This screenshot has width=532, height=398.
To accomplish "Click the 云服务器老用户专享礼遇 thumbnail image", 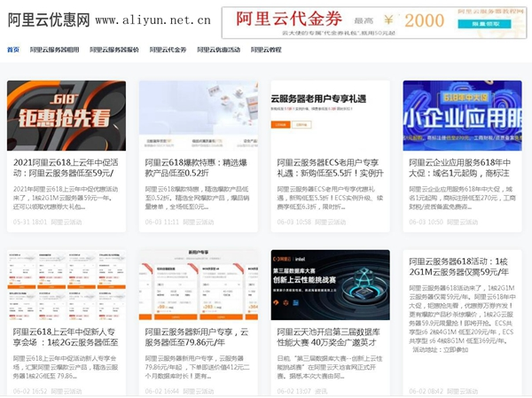I will [x=330, y=115].
